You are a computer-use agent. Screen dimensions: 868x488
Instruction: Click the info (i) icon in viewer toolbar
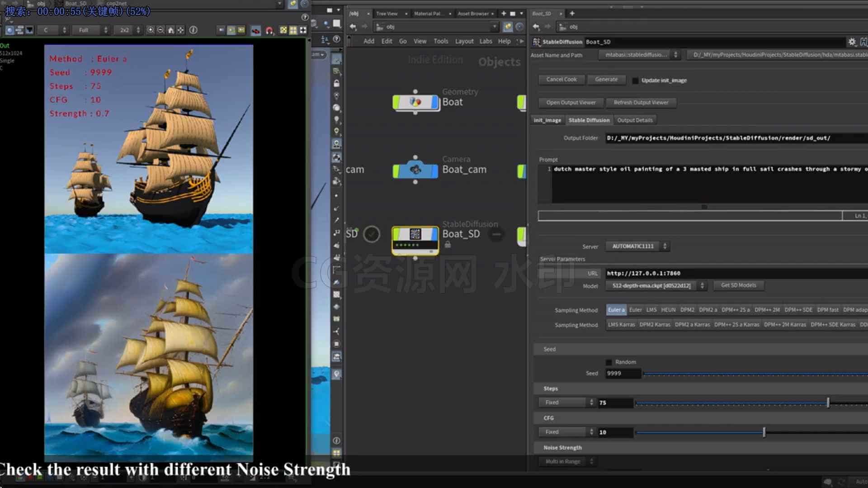click(x=193, y=30)
